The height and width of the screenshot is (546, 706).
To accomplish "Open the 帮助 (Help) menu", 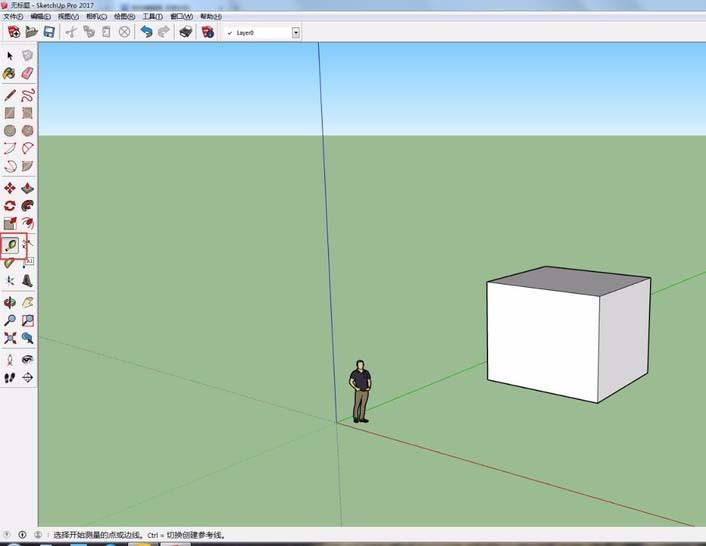I will tap(211, 17).
